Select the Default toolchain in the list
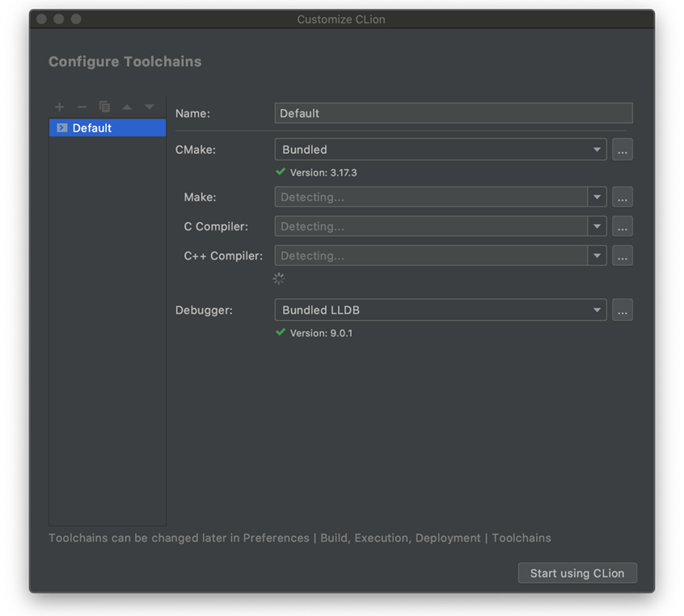 coord(108,128)
